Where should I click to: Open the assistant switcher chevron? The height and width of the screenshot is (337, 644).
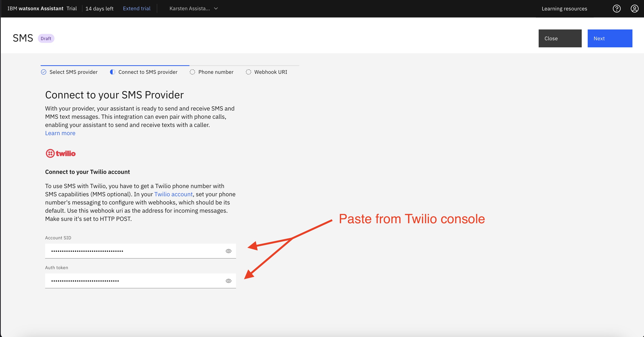[216, 9]
